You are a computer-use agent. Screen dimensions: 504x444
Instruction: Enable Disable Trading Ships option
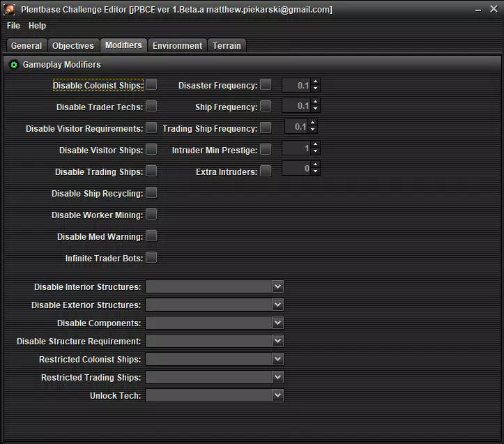pos(151,171)
